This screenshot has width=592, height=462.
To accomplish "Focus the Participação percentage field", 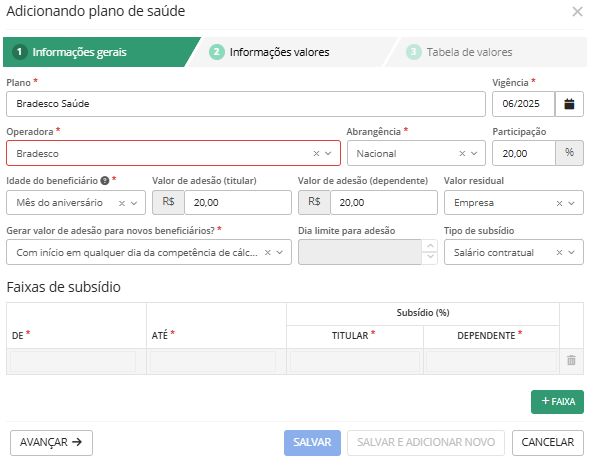I will 524,153.
